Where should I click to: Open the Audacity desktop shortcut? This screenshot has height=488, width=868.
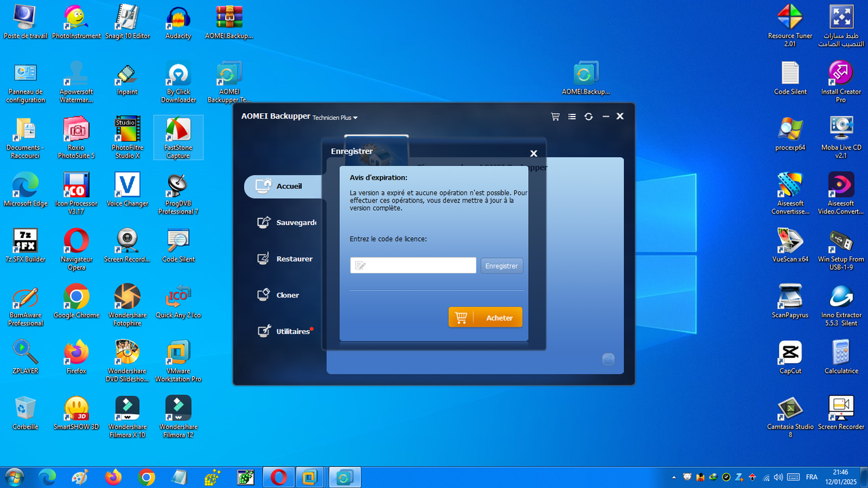[178, 22]
